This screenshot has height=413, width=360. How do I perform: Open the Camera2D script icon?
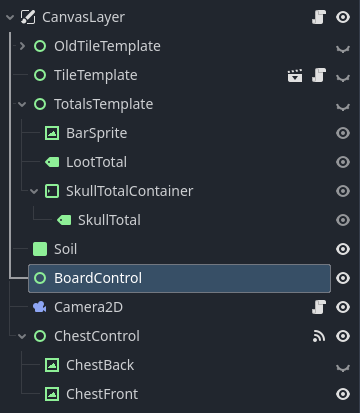[x=319, y=307]
